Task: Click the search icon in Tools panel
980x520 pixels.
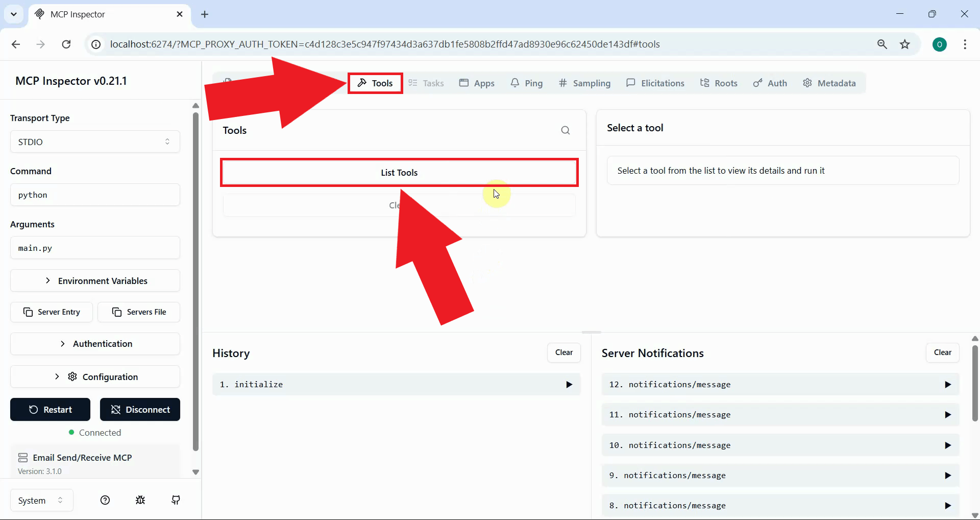Action: coord(565,130)
